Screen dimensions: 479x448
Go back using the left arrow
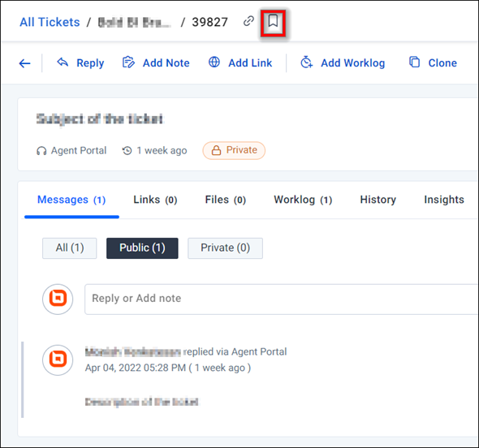pyautogui.click(x=24, y=63)
